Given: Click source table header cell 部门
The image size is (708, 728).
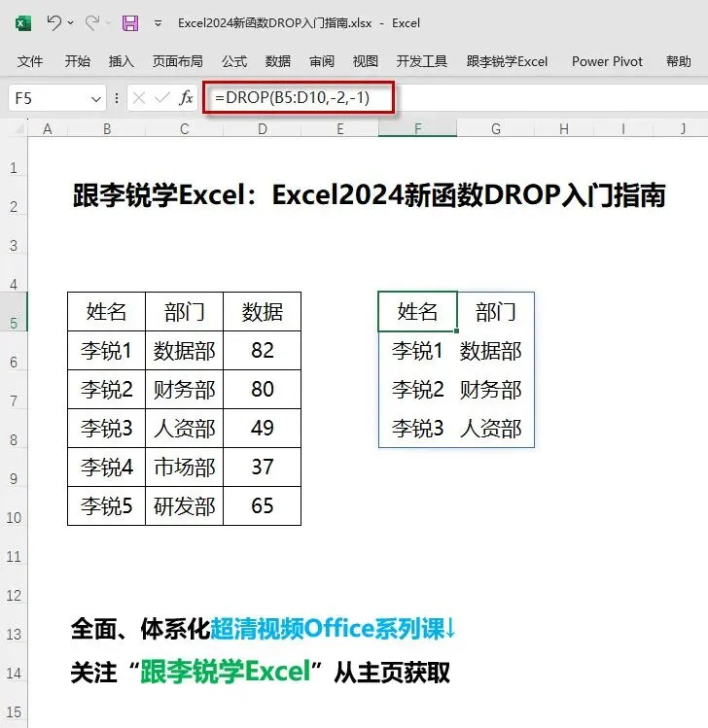Looking at the screenshot, I should click(x=185, y=312).
